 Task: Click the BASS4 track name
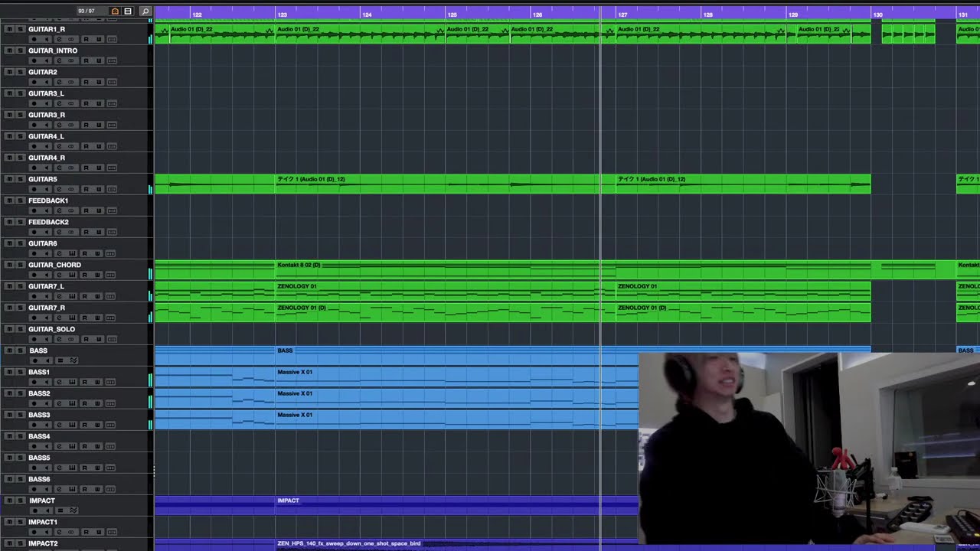tap(39, 436)
